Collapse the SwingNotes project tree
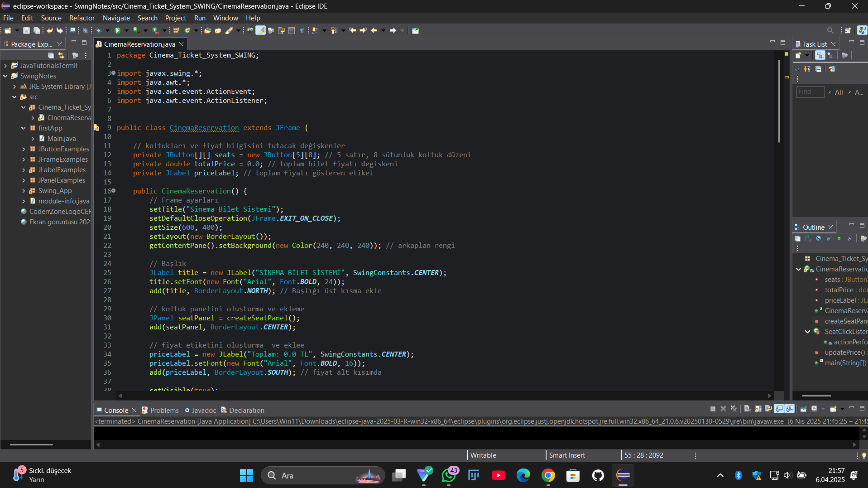This screenshot has height=488, width=868. [5, 76]
